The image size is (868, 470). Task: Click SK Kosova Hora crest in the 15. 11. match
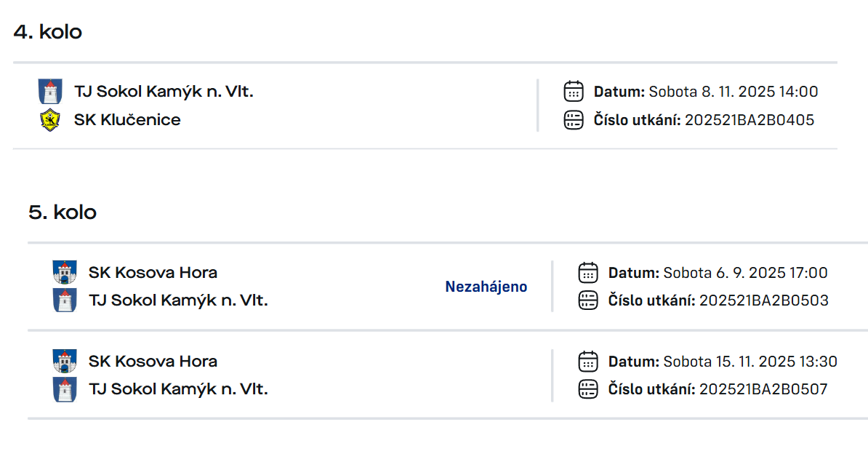(65, 362)
